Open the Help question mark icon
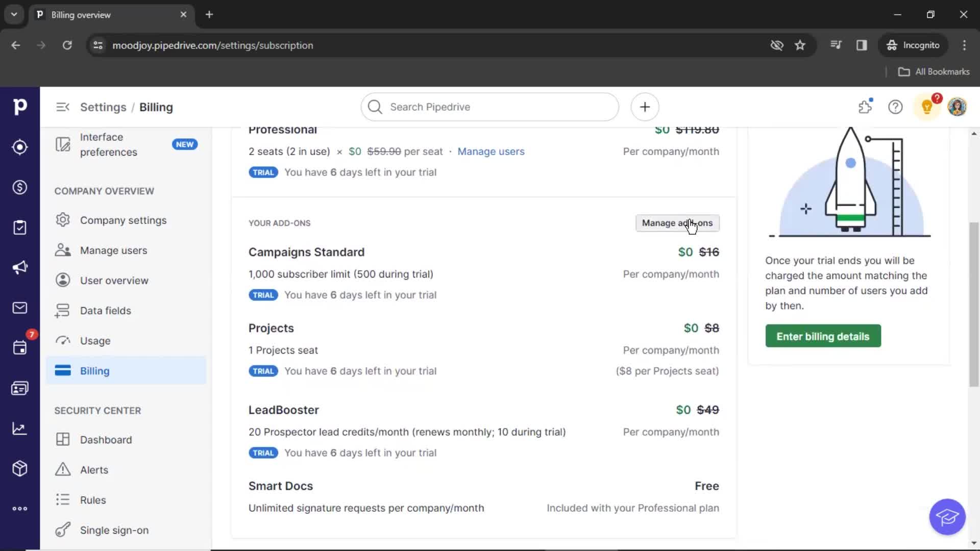The width and height of the screenshot is (980, 551). pyautogui.click(x=896, y=107)
